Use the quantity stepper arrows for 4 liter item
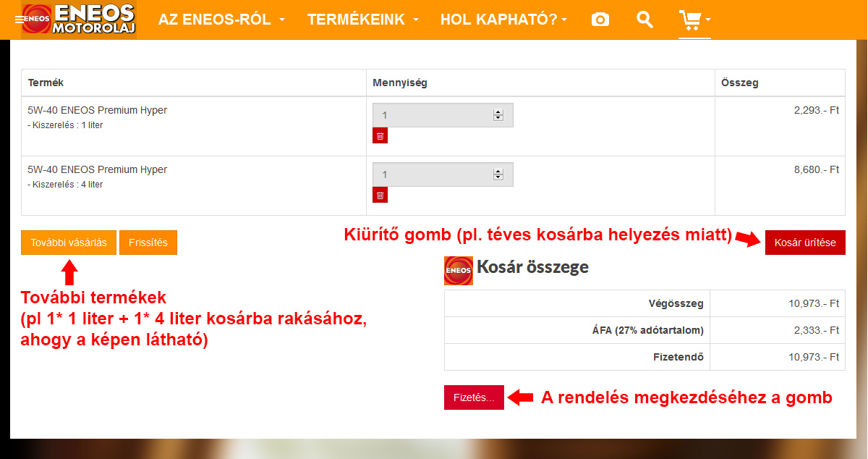 tap(498, 174)
